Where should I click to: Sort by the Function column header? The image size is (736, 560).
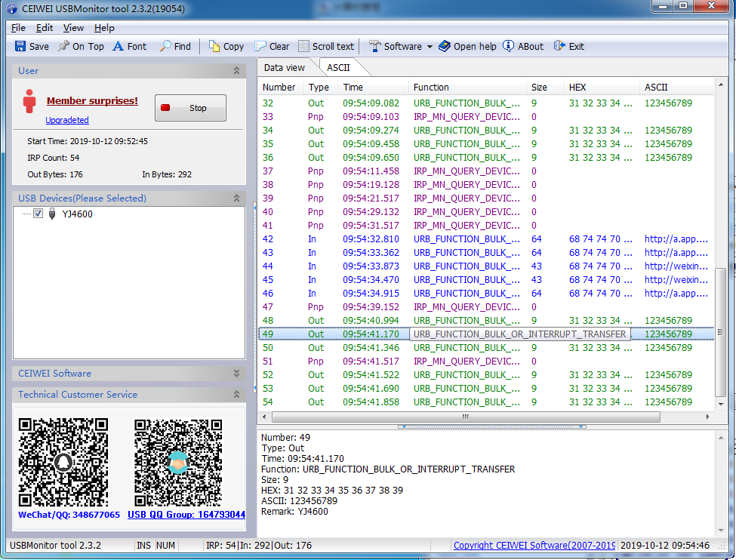tap(467, 88)
